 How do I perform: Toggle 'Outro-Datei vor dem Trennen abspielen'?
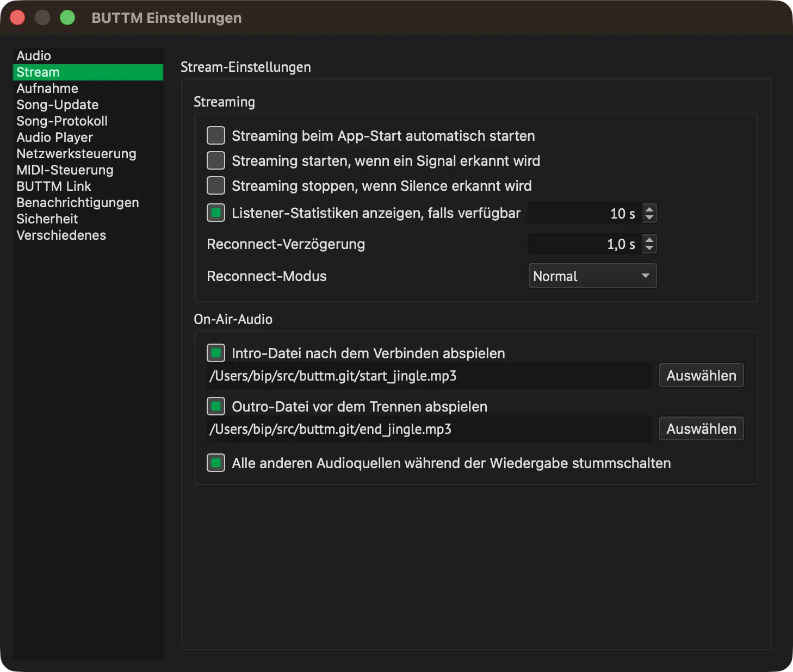(x=216, y=406)
